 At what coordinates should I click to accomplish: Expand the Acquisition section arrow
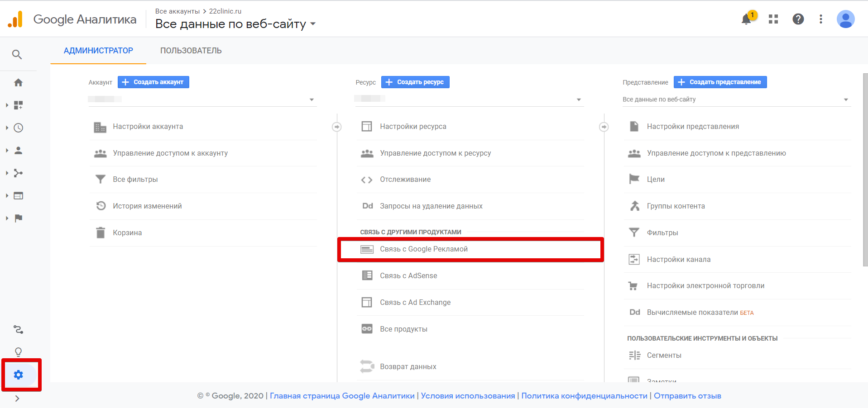7,173
